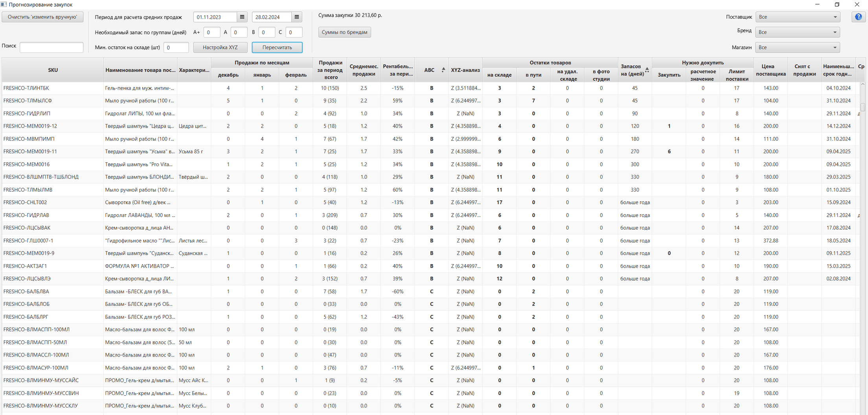This screenshot has height=415, width=868.
Task: Click the Лимит поставки column header
Action: [737, 75]
